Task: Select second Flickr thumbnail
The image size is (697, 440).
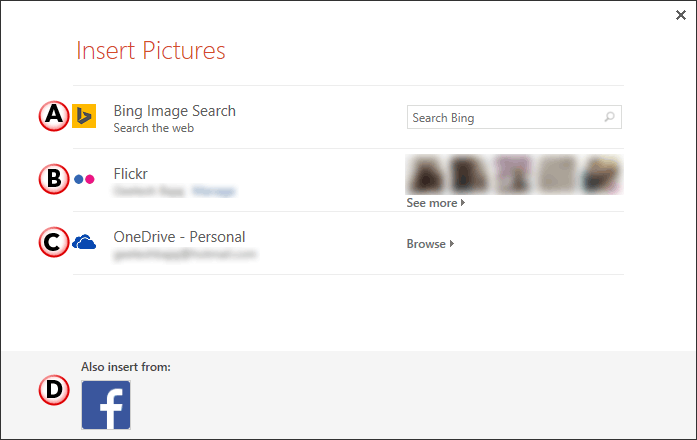Action: pos(469,174)
